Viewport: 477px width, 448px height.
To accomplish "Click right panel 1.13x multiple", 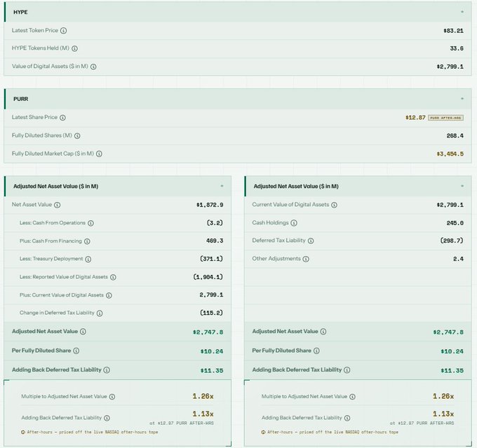I will click(443, 414).
